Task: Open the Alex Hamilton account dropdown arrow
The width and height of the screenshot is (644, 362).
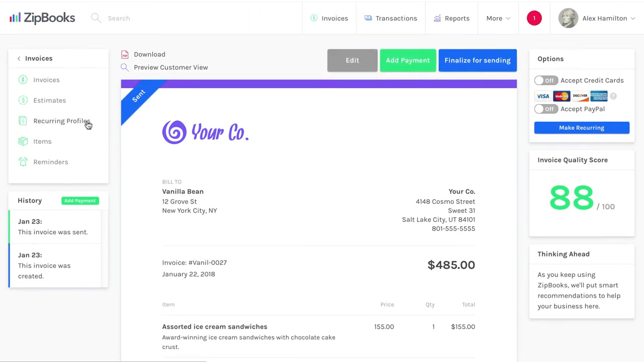Action: (x=633, y=18)
